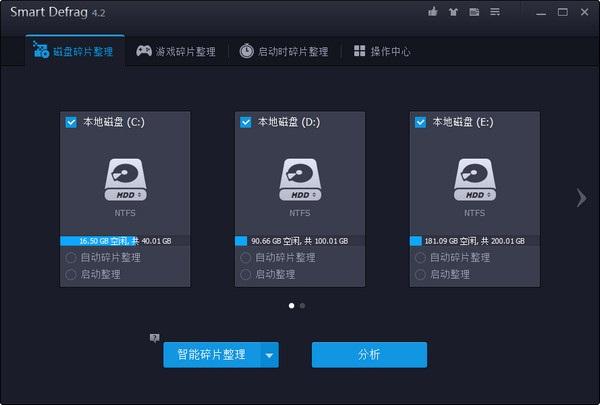
Task: Click the HDD icon for drive C:
Action: point(125,180)
